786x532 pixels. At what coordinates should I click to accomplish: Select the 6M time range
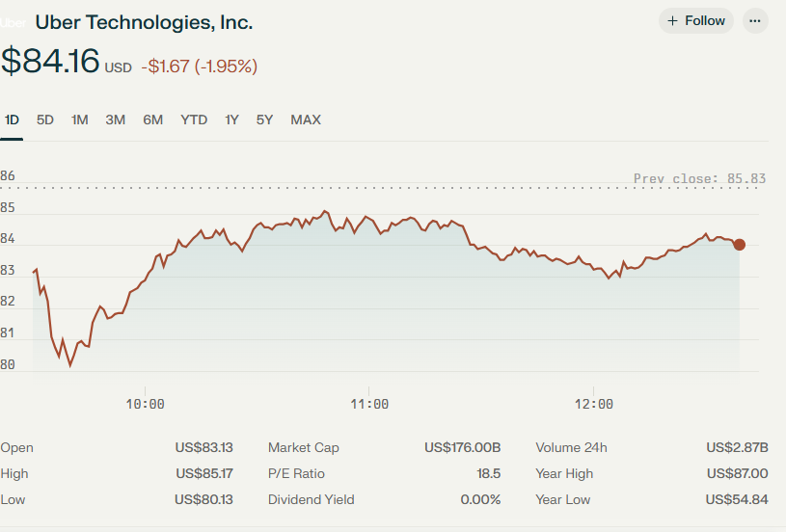point(153,120)
